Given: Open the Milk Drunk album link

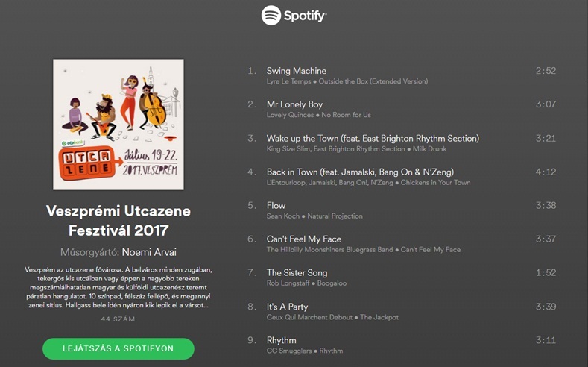Looking at the screenshot, I should coord(429,149).
